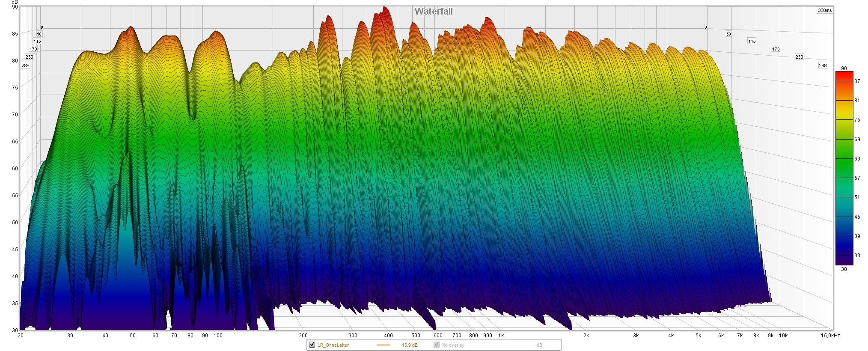Click the 288 time marker on right side
This screenshot has height=351, width=868.
822,65
